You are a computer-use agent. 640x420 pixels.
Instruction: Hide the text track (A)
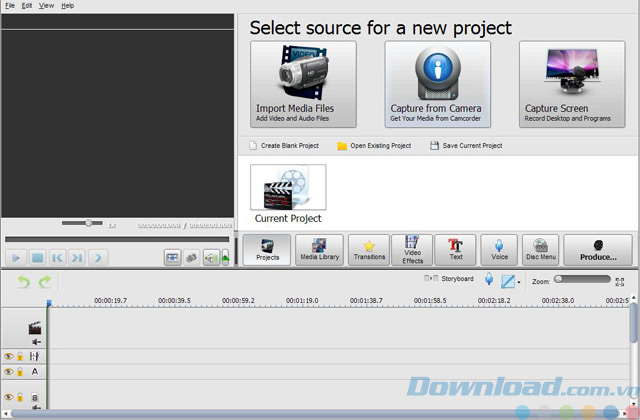coord(9,372)
